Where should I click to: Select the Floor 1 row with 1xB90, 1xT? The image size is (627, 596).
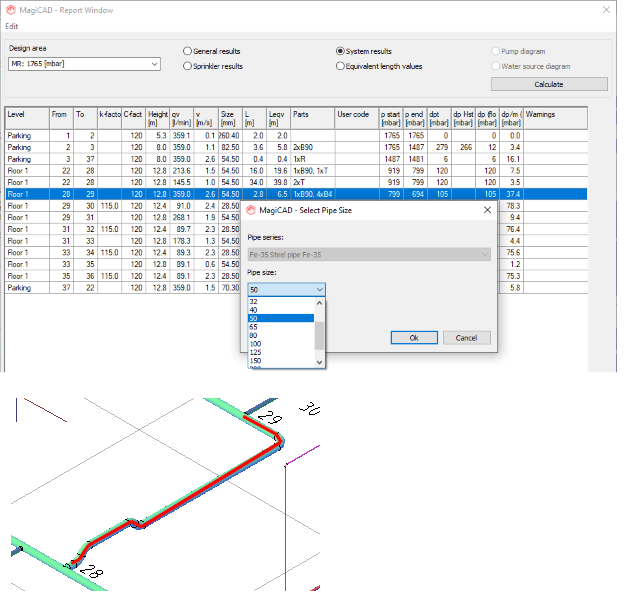point(296,171)
